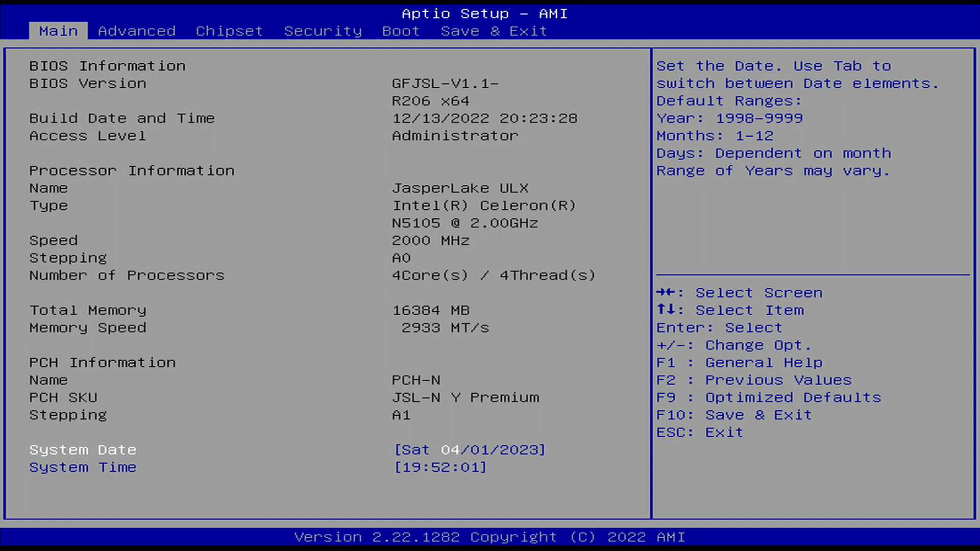Click the 16384 MB total memory value
980x551 pixels.
click(431, 310)
